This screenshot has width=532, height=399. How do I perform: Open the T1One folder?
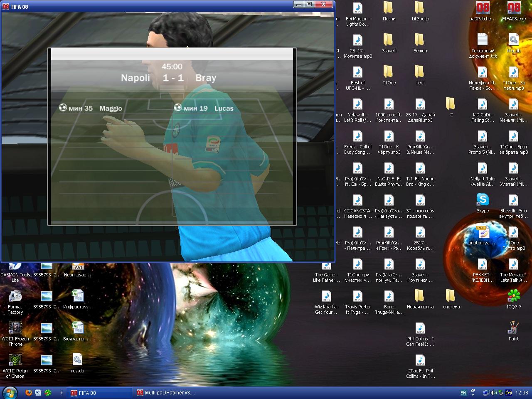click(x=389, y=75)
